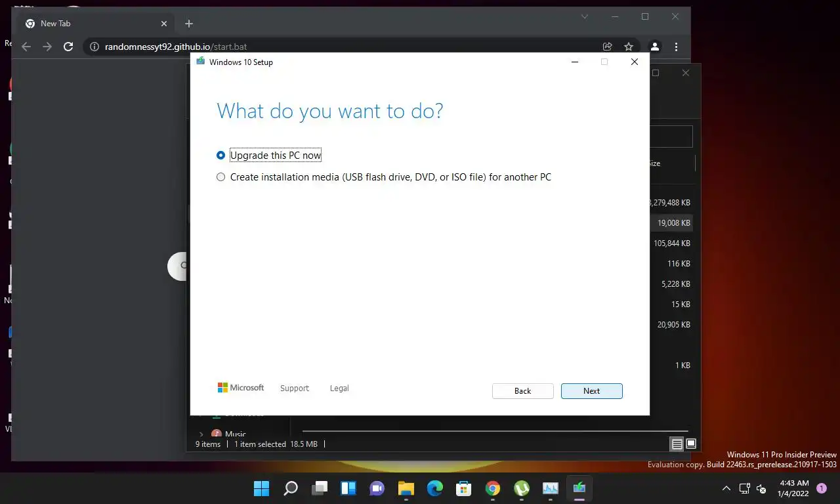The width and height of the screenshot is (840, 504).
Task: Open Widgets from taskbar
Action: [348, 488]
